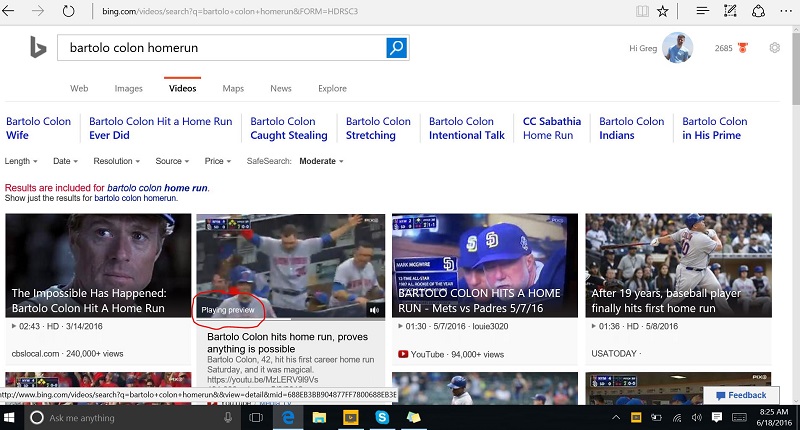Switch to the Maps tab
The width and height of the screenshot is (800, 430).
point(233,88)
